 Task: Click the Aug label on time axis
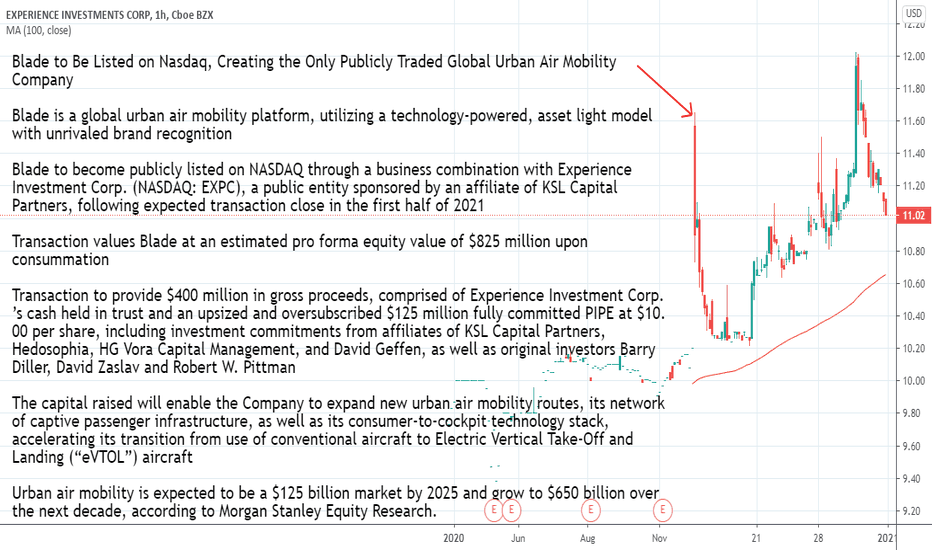coord(588,538)
